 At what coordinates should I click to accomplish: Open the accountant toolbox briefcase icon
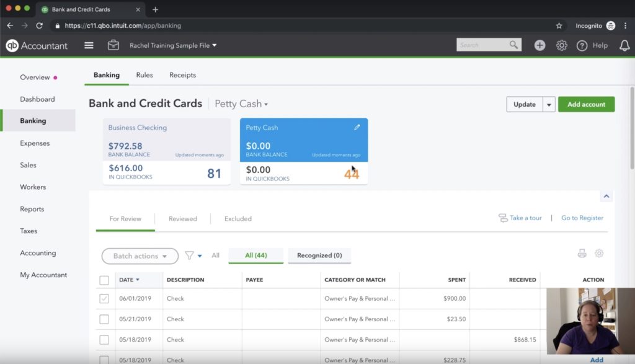[x=113, y=45]
